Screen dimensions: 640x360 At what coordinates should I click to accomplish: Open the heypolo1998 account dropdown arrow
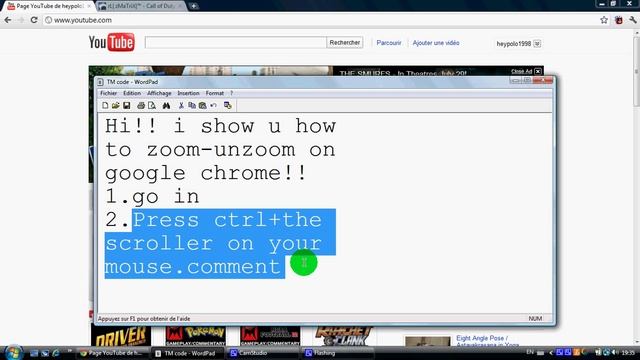(537, 44)
